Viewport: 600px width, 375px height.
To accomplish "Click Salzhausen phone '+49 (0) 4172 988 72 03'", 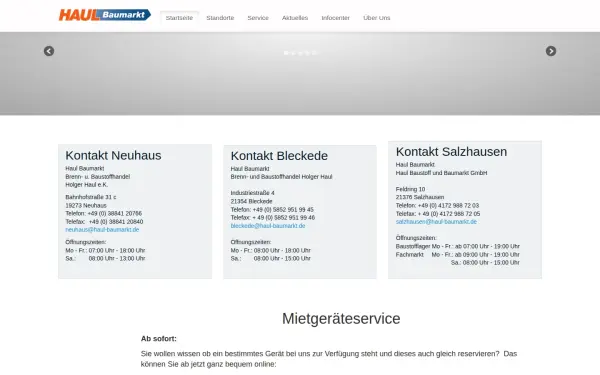I will point(448,205).
